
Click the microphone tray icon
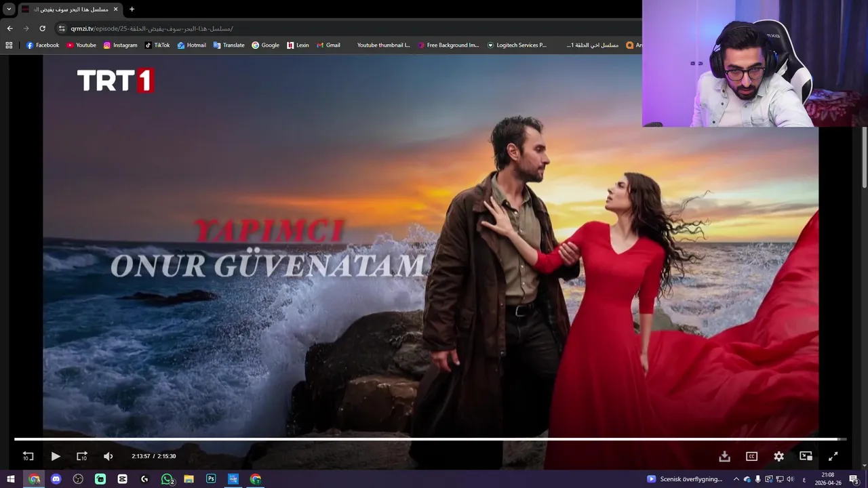[758, 479]
